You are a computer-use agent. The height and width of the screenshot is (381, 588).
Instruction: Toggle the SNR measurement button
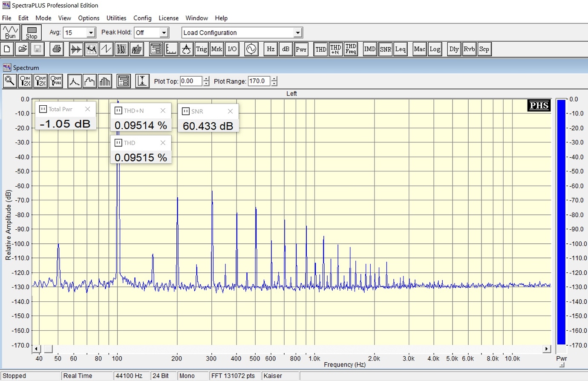(385, 49)
